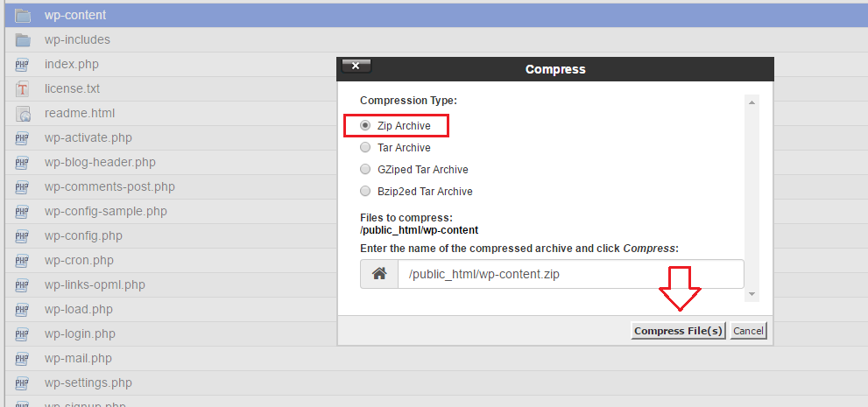Viewport: 868px width, 407px height.
Task: Click the wp-includes folder icon
Action: tap(22, 39)
